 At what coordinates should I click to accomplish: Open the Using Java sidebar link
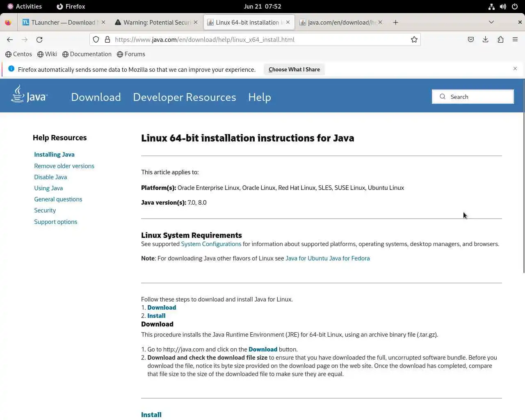pos(48,188)
